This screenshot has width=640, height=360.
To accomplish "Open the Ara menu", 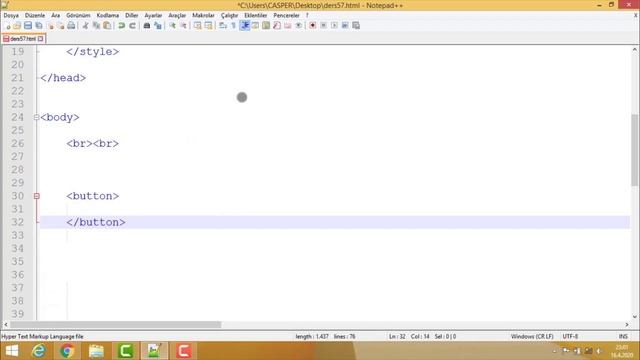I will click(56, 16).
